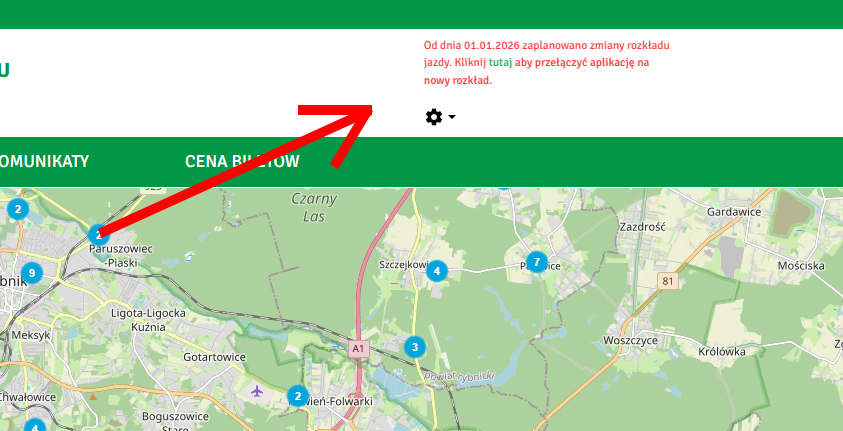Open the KOMUNIKATY menu item

coord(43,161)
